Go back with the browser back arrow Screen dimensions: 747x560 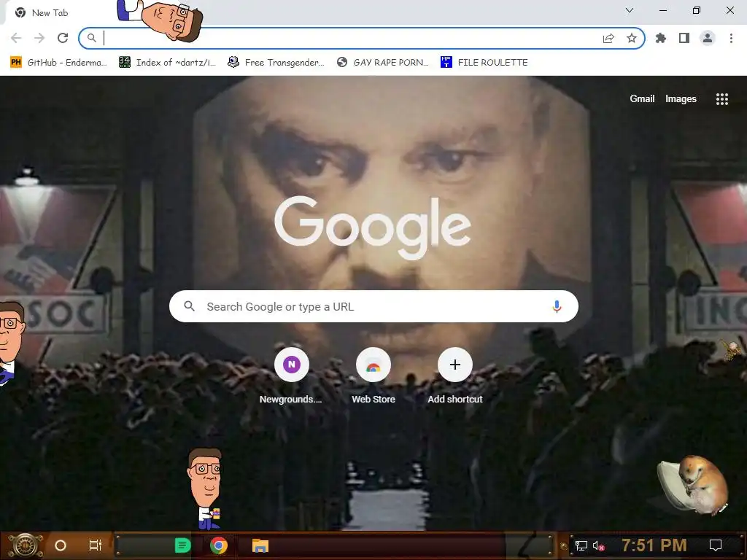coord(16,38)
